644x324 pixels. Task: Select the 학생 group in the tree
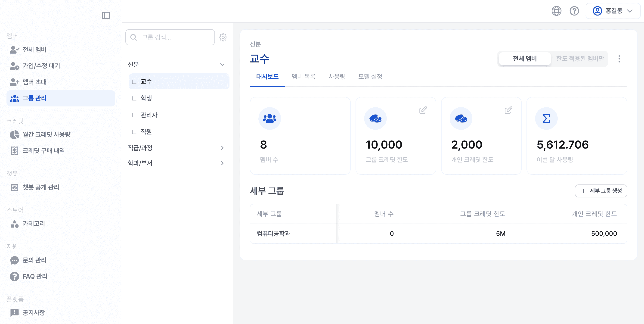146,98
